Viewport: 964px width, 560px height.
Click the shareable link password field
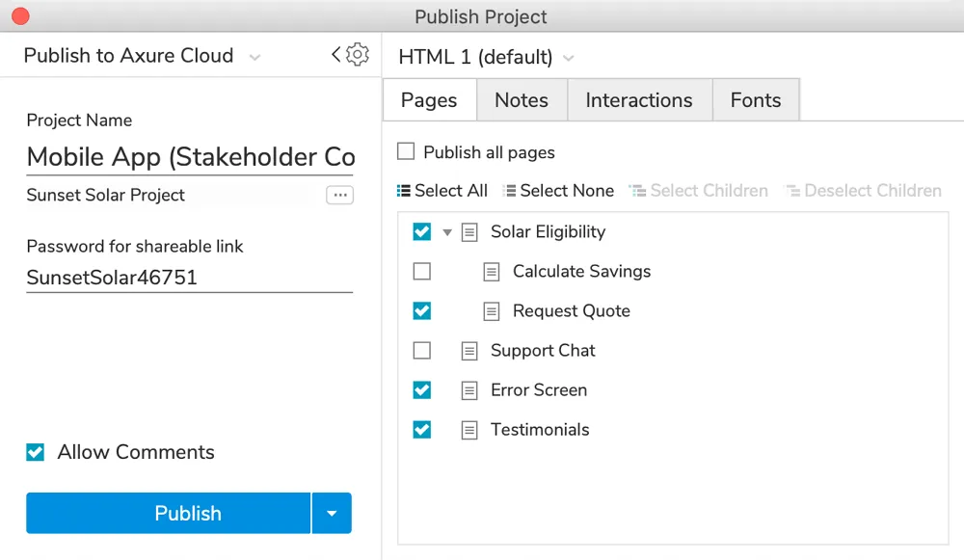click(189, 278)
